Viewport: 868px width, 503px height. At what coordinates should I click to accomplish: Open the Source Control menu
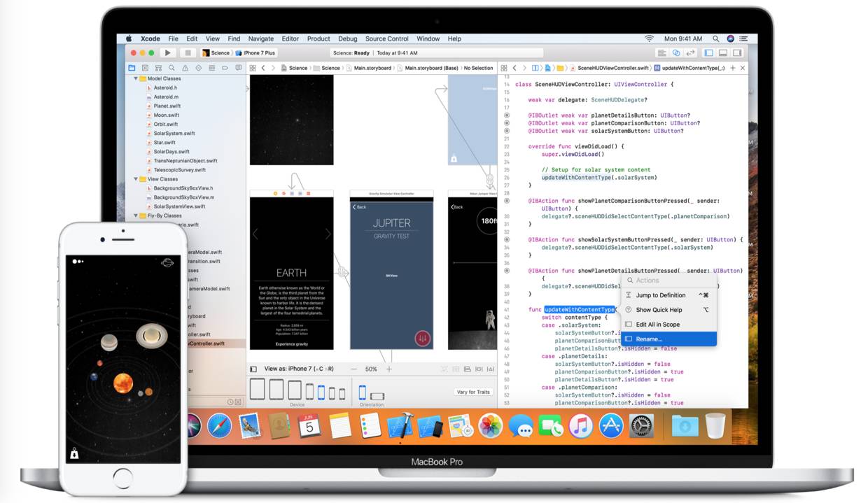pos(386,38)
